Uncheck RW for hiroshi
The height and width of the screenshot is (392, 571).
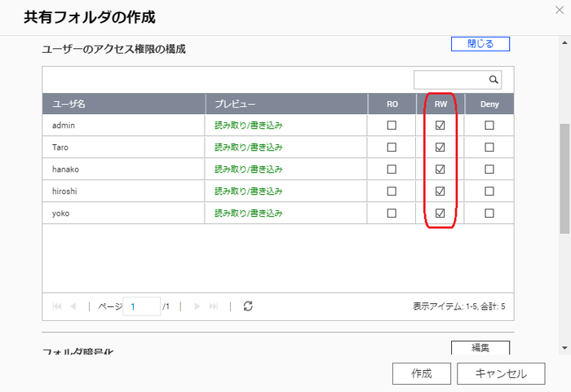point(440,191)
